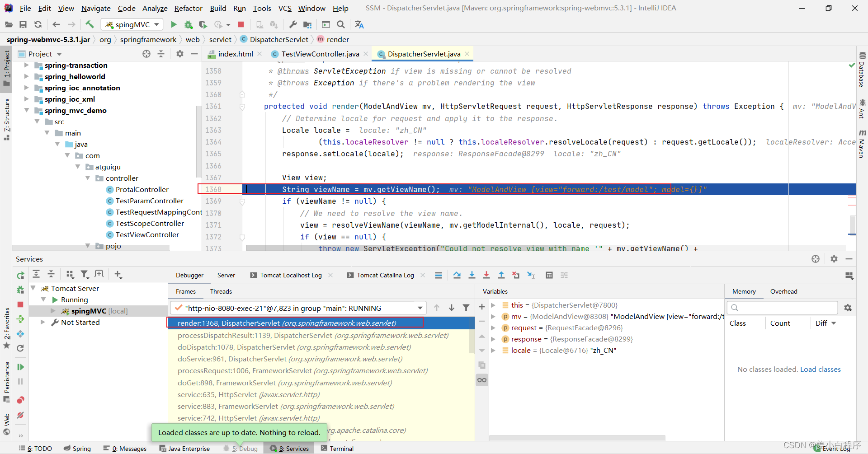The width and height of the screenshot is (868, 454).
Task: Stop the running server in Services
Action: [20, 304]
